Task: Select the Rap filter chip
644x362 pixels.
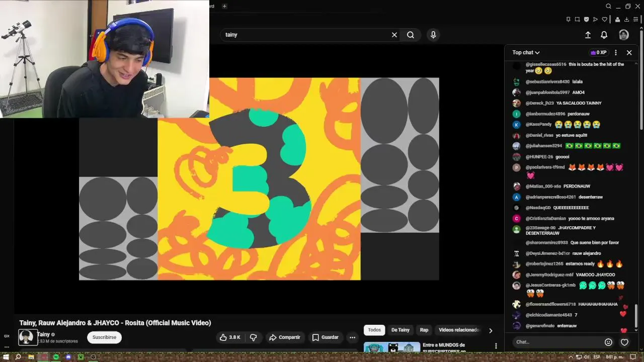Action: [424, 330]
